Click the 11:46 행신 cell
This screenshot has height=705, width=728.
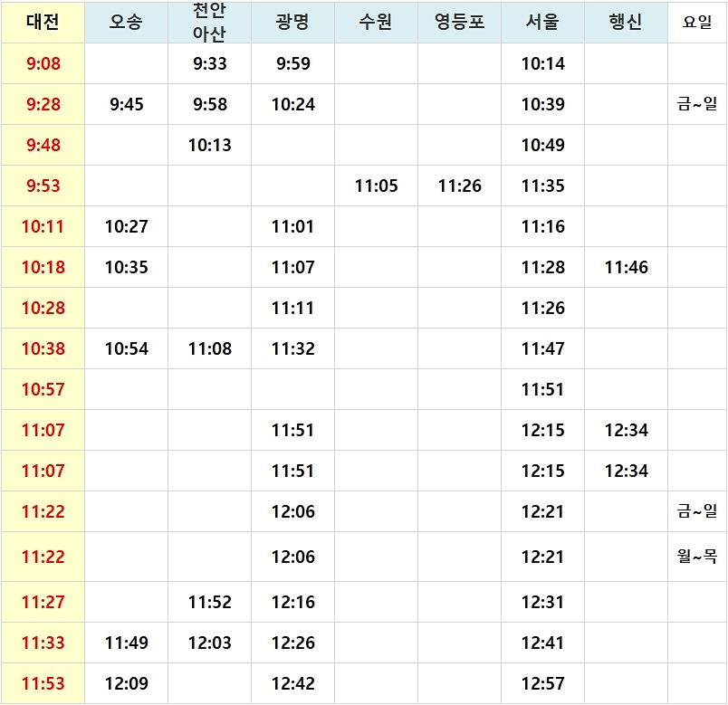point(626,267)
